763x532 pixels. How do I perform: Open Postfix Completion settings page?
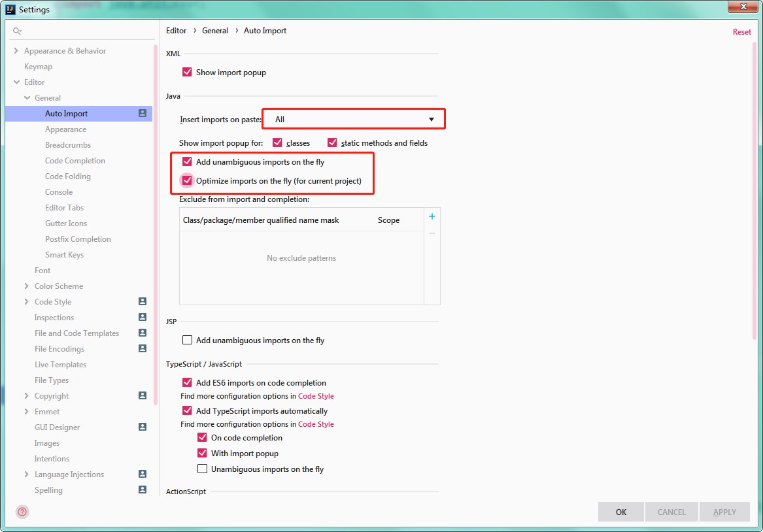[78, 239]
